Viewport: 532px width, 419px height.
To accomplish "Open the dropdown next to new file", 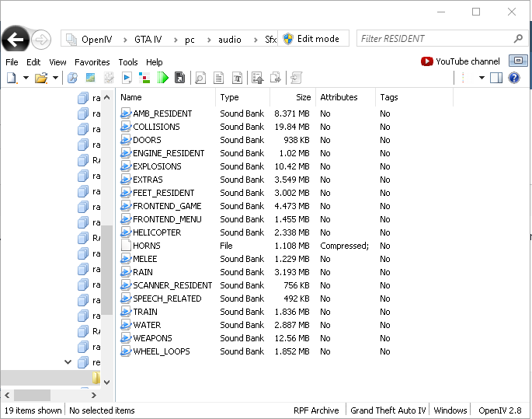I will [x=26, y=78].
